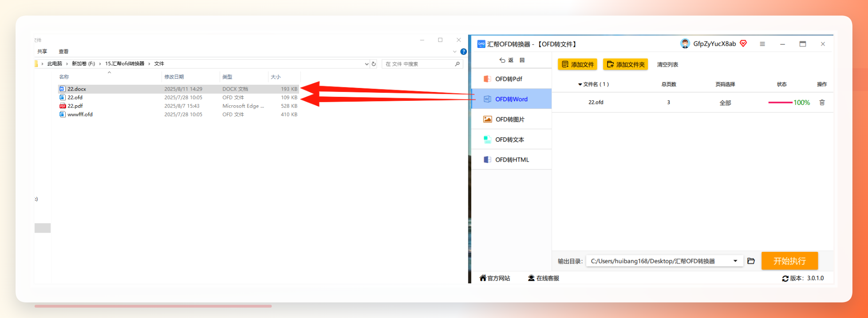
Task: Select 22.docx in Explorer file list
Action: pyautogui.click(x=178, y=89)
